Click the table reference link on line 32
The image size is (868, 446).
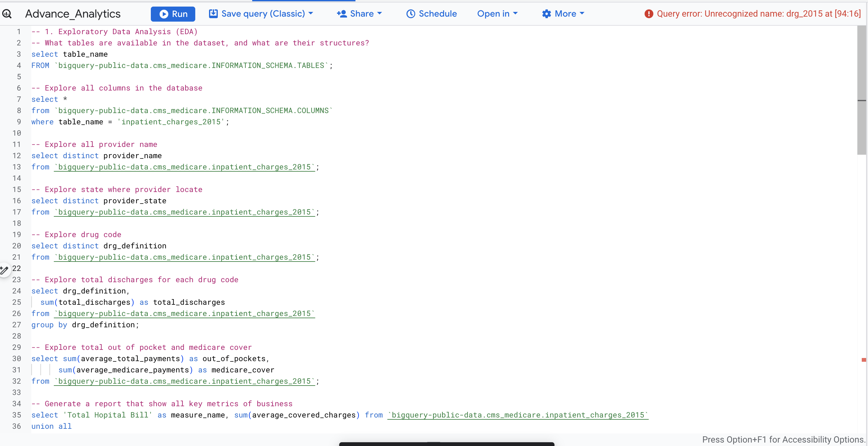point(184,381)
